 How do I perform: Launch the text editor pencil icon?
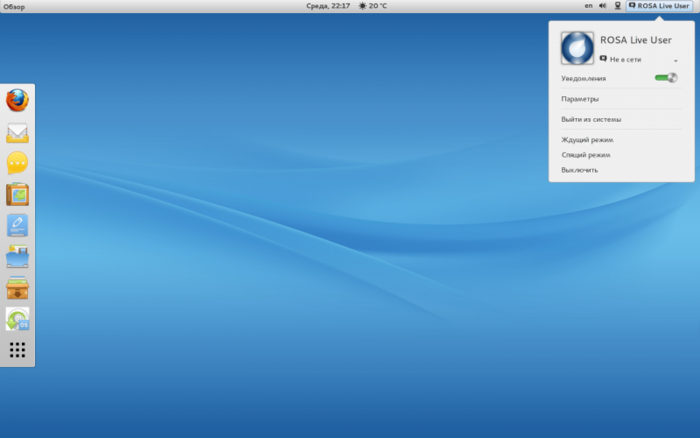coord(17,226)
